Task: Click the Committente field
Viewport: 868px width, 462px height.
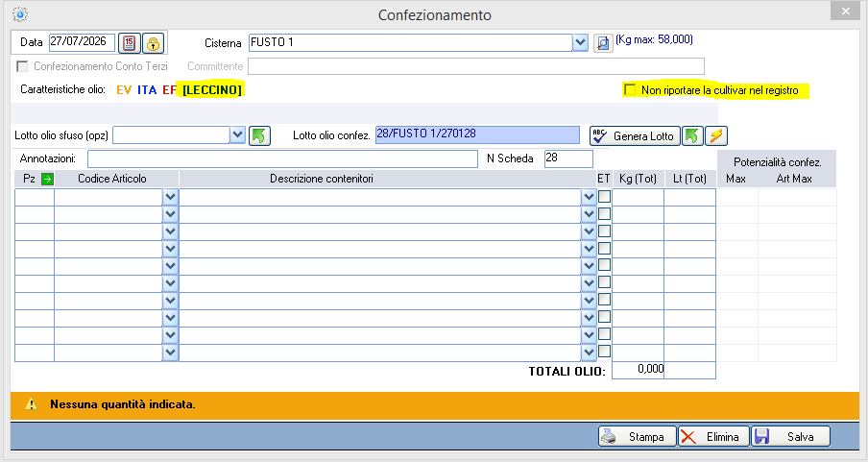Action: click(x=476, y=66)
